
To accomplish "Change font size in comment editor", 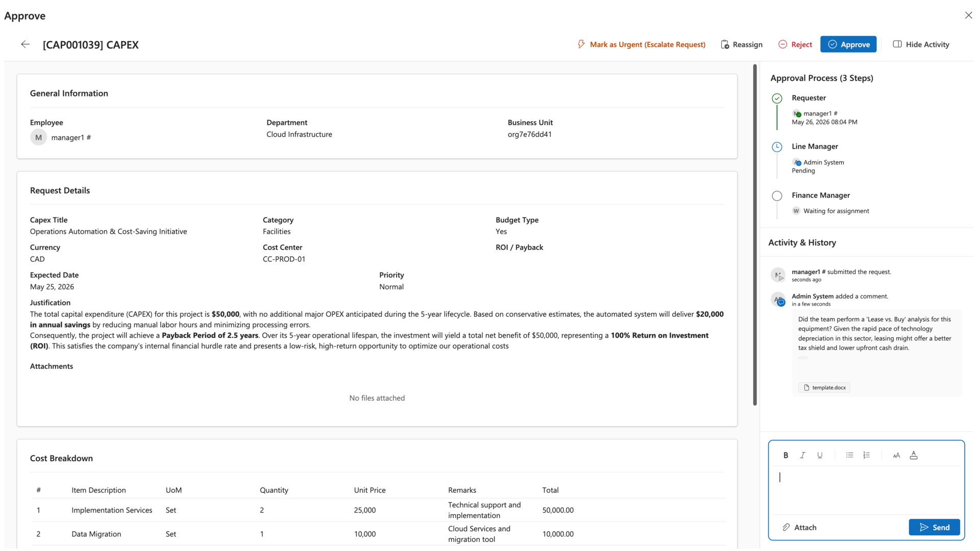I will pos(896,455).
